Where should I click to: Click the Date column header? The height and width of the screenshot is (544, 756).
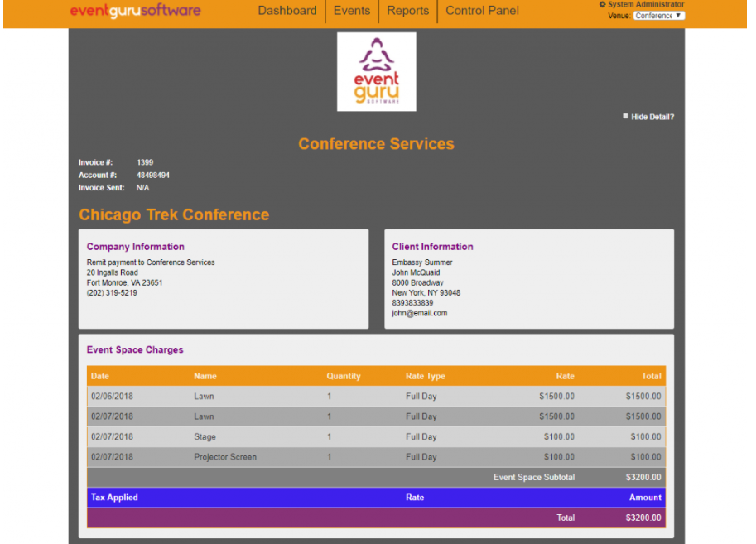tap(100, 376)
